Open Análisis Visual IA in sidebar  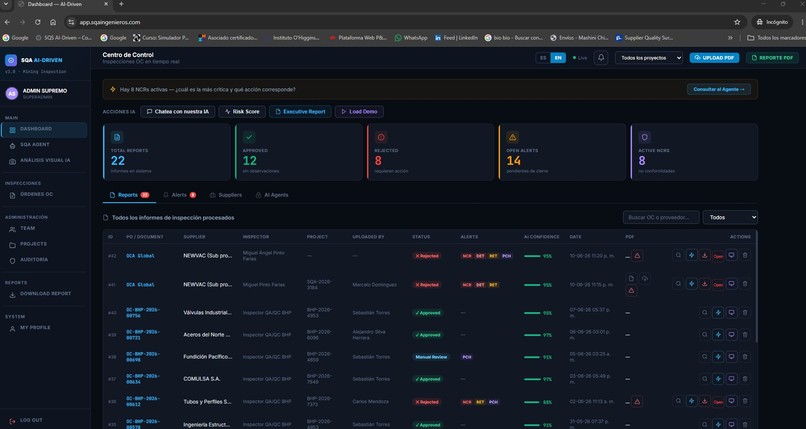coord(44,160)
